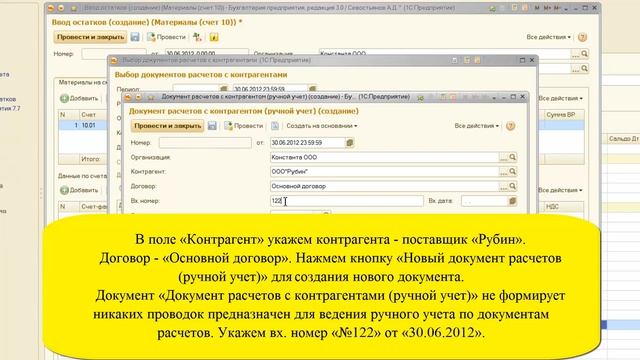This screenshot has height=360, width=640.
Task: Click forward arrow in Документ расчетов title bar
Action: 138,97
